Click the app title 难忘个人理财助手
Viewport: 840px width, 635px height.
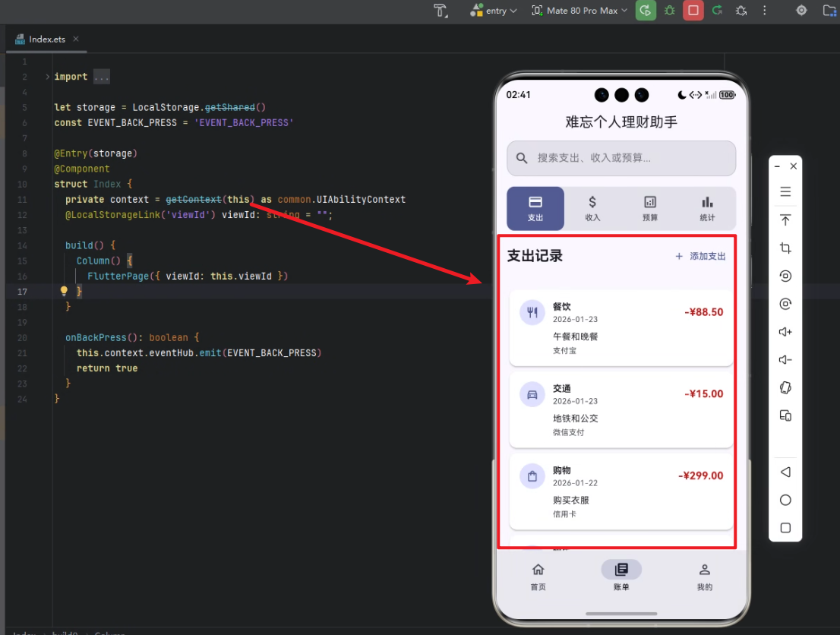[621, 122]
